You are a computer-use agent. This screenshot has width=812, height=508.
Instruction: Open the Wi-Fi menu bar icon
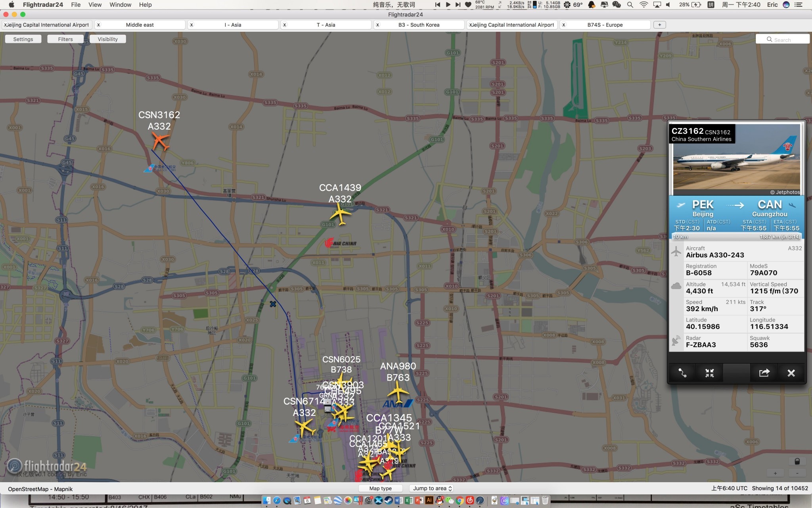[644, 5]
